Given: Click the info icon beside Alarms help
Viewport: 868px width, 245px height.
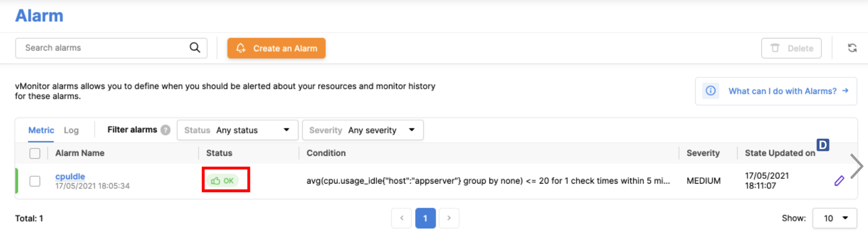Looking at the screenshot, I should (x=711, y=91).
